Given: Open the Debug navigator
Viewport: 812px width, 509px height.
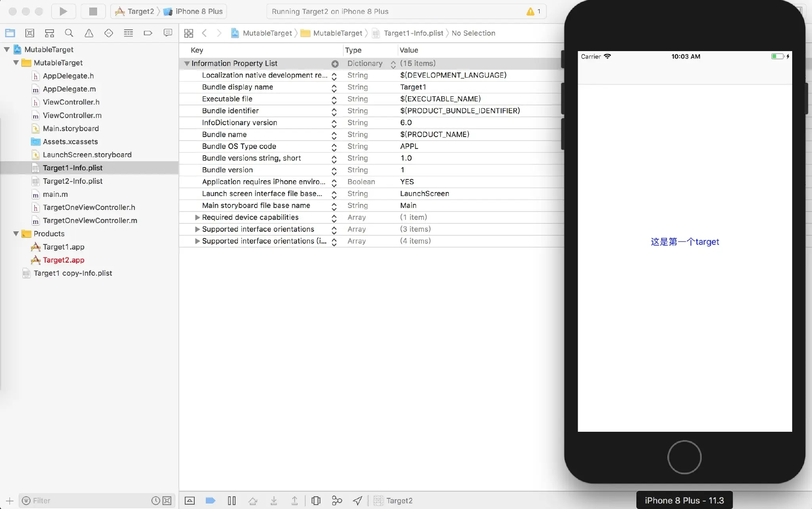Looking at the screenshot, I should (x=128, y=33).
